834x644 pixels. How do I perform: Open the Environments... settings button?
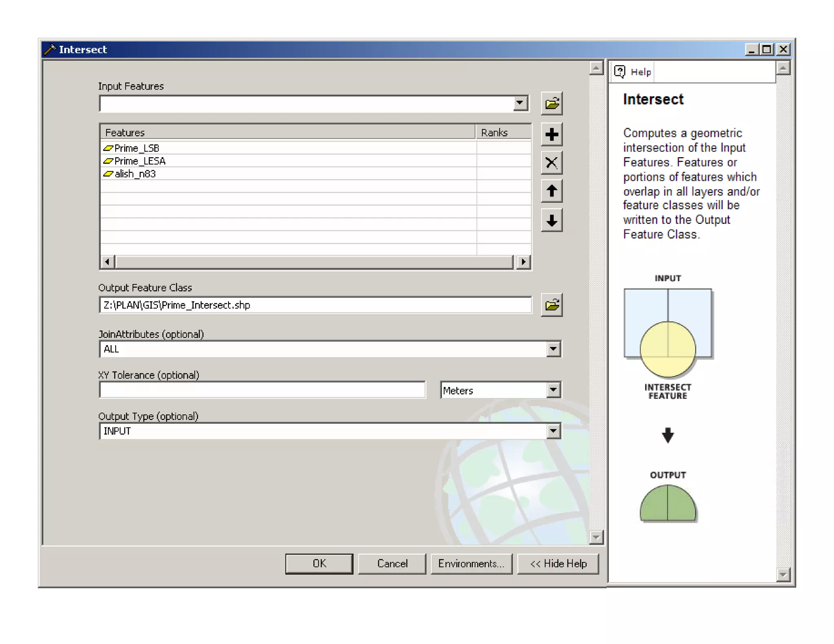pos(471,564)
